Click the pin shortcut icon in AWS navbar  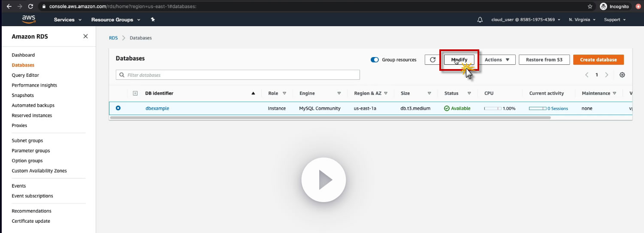click(x=153, y=19)
